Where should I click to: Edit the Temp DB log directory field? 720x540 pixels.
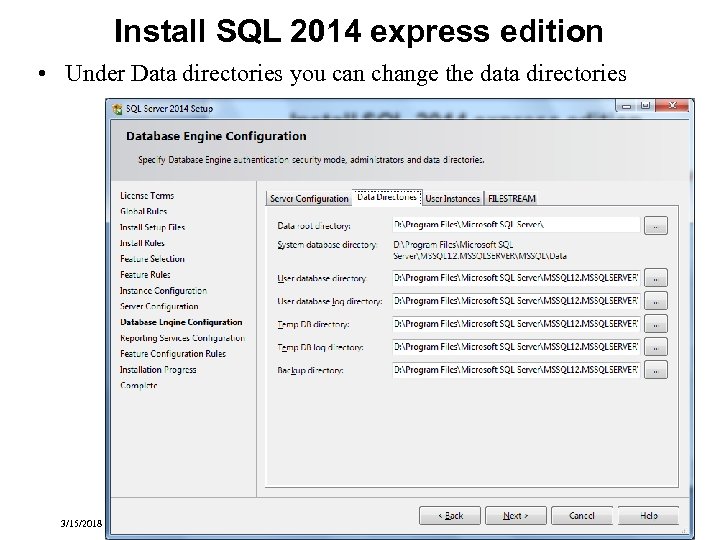pos(516,347)
